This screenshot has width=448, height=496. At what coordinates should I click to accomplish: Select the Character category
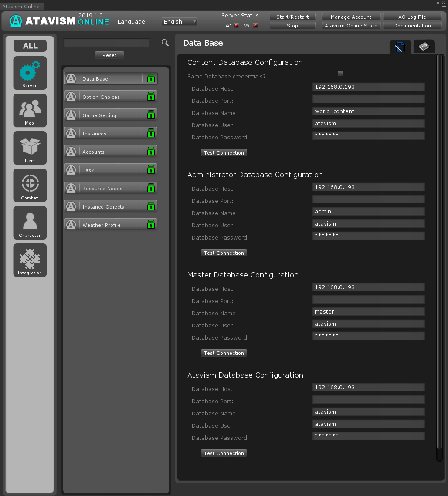point(30,223)
